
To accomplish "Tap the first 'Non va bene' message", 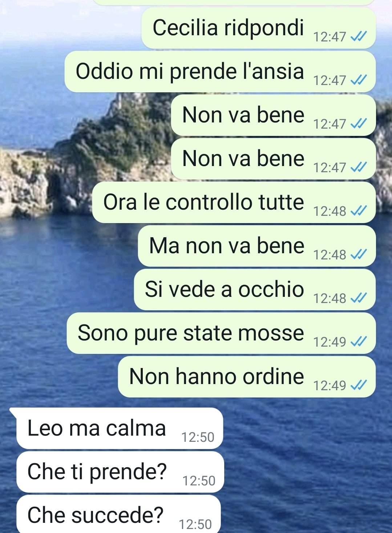I will coord(273,115).
